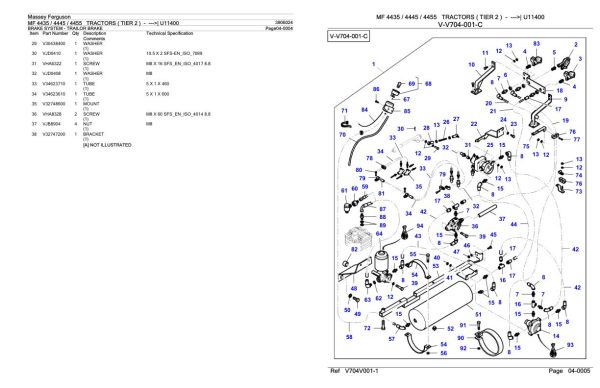Click the 'Page 04-0005' footer label
Viewport: 600px width, 388px height.
[569, 371]
